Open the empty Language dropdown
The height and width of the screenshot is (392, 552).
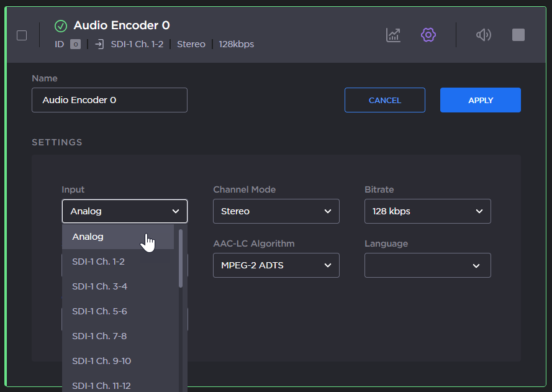point(427,265)
